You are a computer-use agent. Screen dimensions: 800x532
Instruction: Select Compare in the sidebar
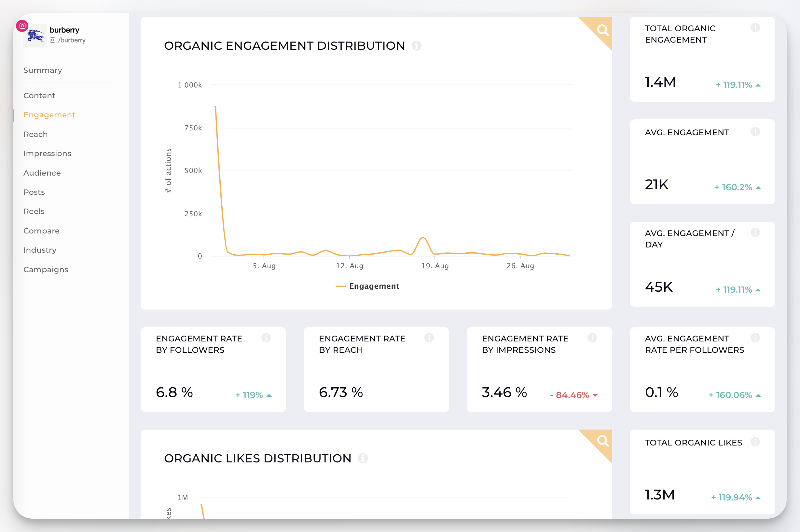click(x=41, y=231)
